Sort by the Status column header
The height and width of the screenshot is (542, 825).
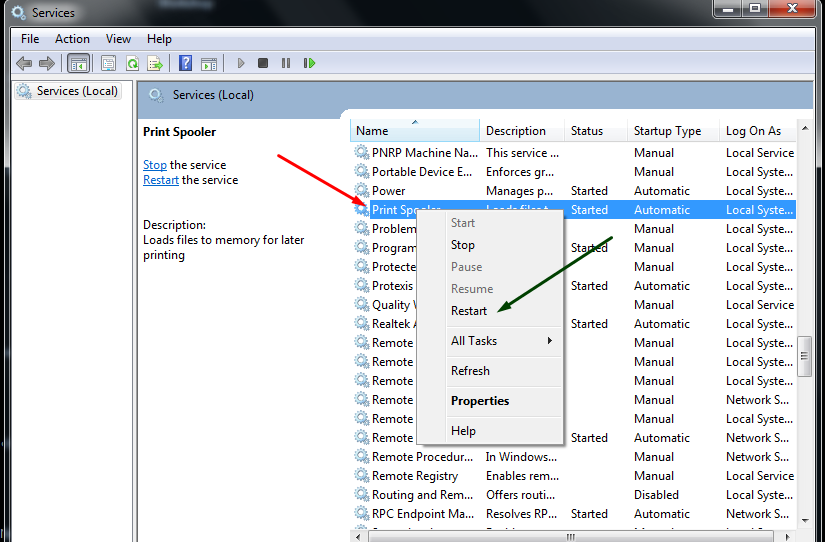[x=596, y=131]
